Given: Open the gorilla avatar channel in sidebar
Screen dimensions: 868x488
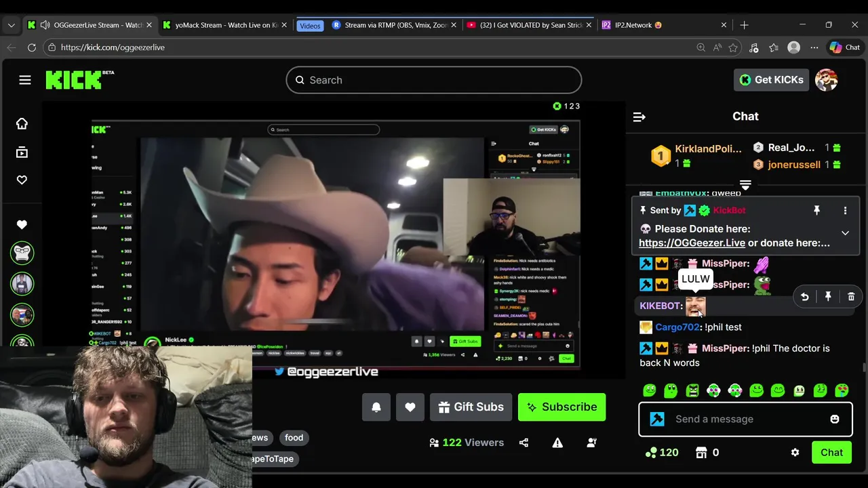Looking at the screenshot, I should click(22, 253).
